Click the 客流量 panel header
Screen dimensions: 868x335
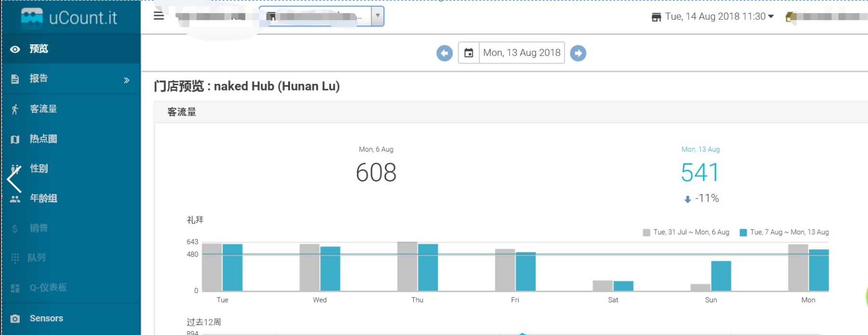511,112
